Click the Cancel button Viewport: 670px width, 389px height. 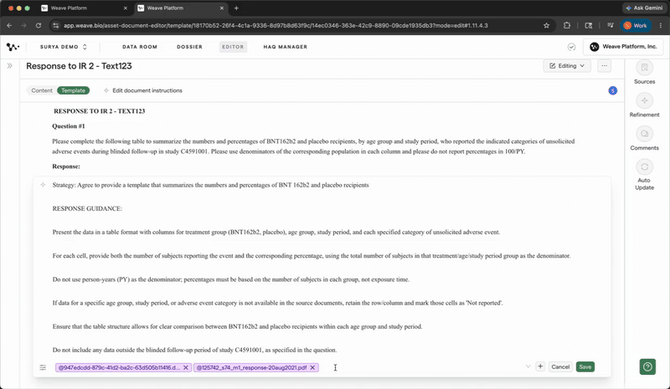[x=560, y=367]
